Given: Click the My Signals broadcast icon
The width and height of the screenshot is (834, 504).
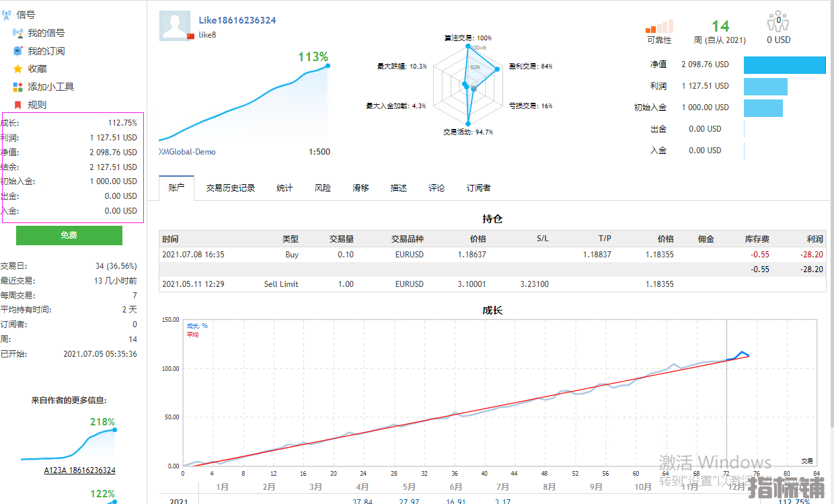Looking at the screenshot, I should coord(18,33).
